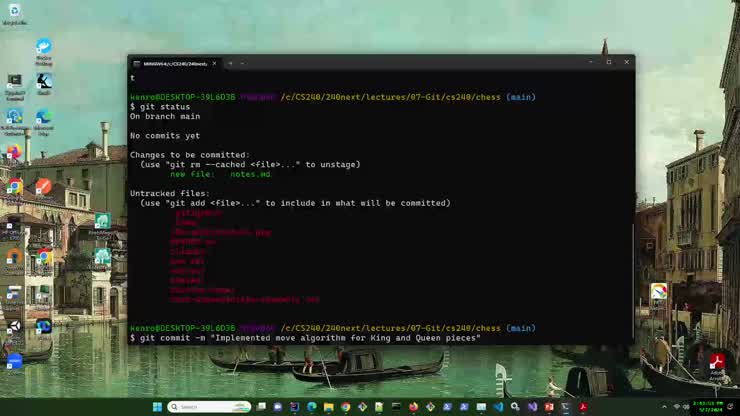The height and width of the screenshot is (416, 740).
Task: Select the Firefox desktop shortcut
Action: 14,152
